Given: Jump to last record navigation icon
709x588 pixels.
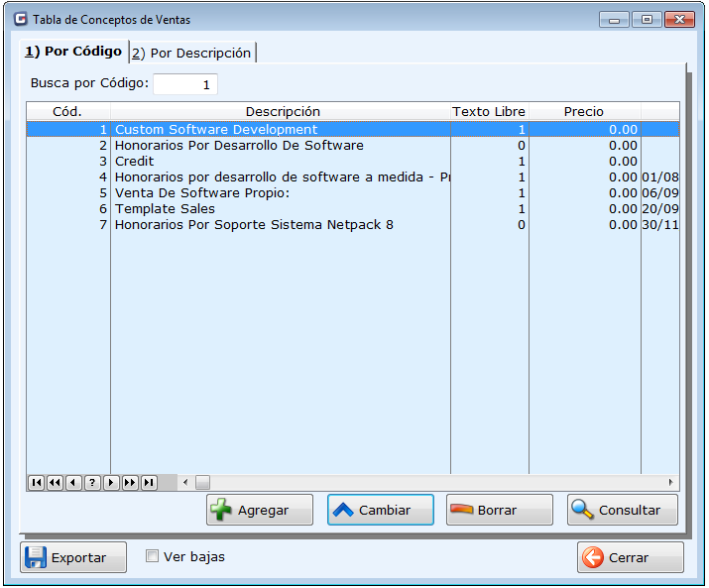Looking at the screenshot, I should coord(149,483).
